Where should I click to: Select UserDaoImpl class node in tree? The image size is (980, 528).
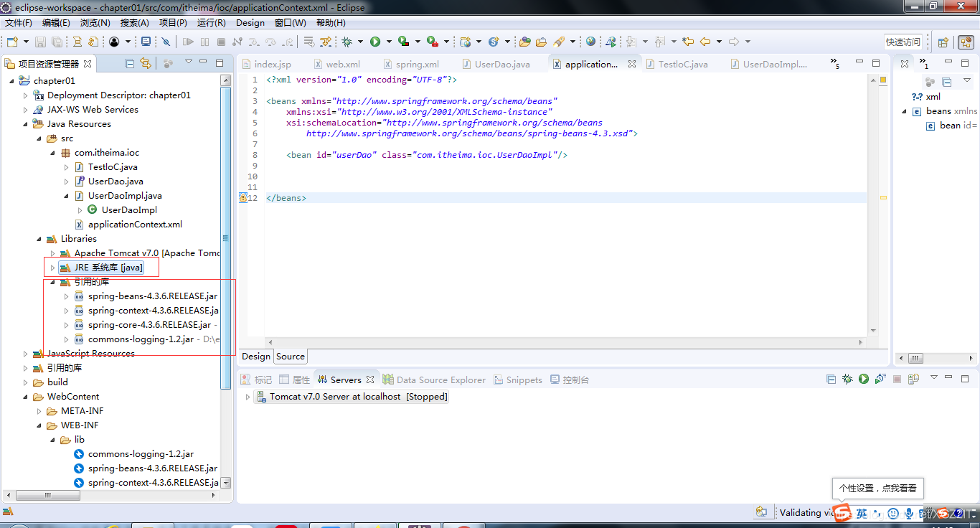129,210
